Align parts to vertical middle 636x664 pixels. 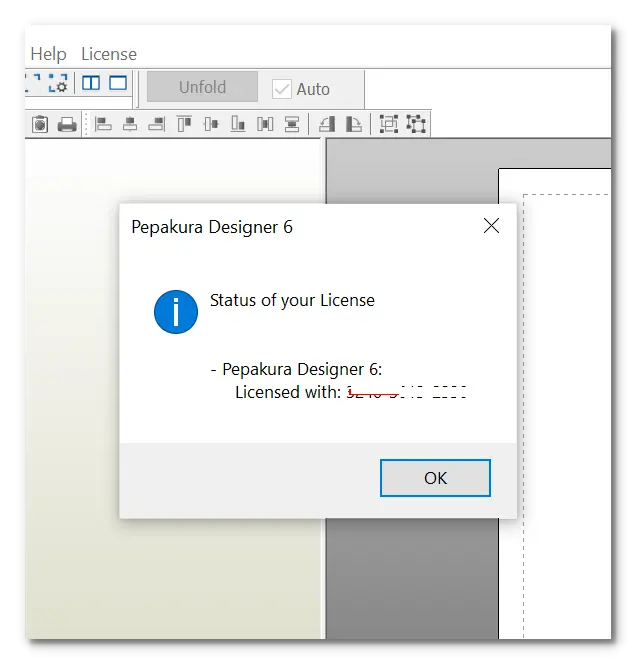tap(211, 124)
